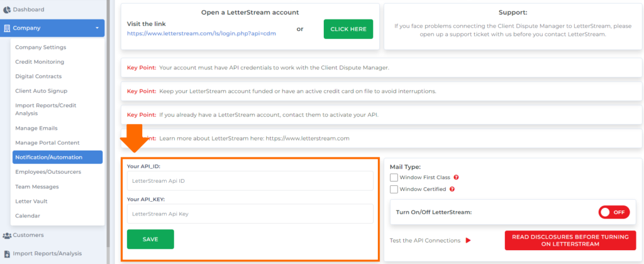Image resolution: width=644 pixels, height=264 pixels.
Task: Check the Window First Class checkbox
Action: (x=394, y=177)
